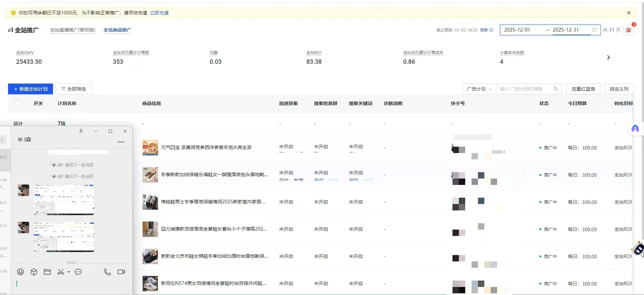This screenshot has height=295, width=644.
Task: Select the 全站商品推广 tab
Action: [117, 30]
